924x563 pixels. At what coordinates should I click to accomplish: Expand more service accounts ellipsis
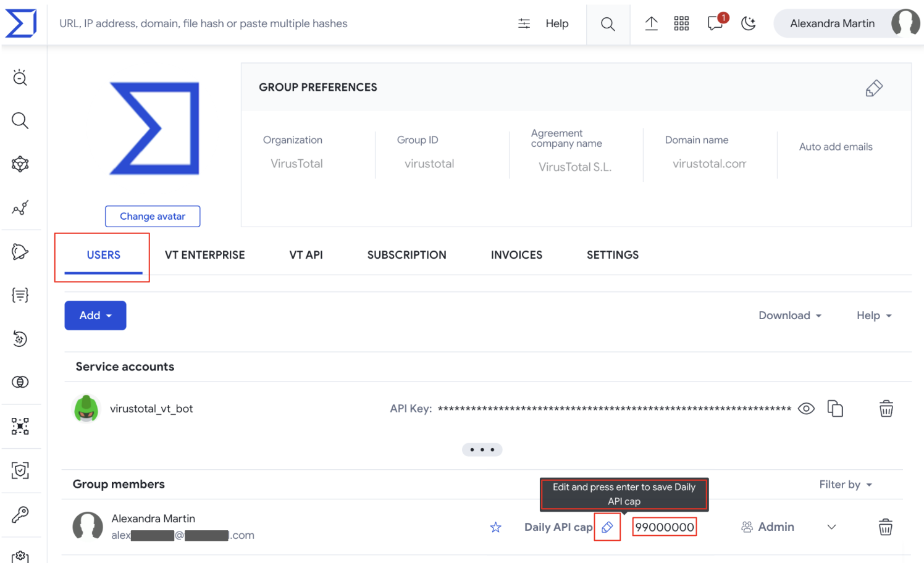pyautogui.click(x=482, y=449)
